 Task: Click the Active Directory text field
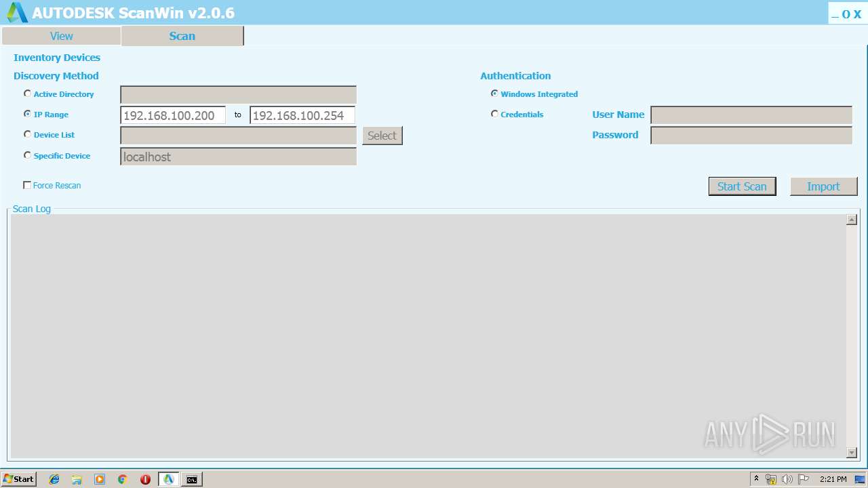[x=238, y=95]
